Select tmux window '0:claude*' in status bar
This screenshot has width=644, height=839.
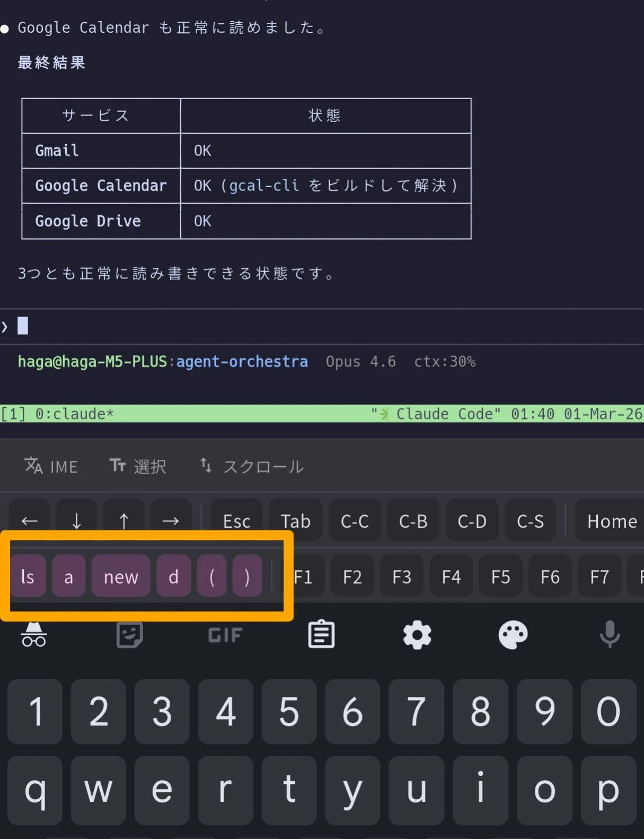click(74, 414)
